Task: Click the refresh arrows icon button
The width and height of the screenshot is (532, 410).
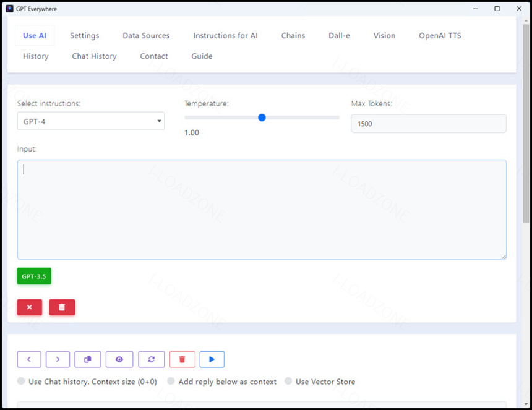Action: (152, 359)
